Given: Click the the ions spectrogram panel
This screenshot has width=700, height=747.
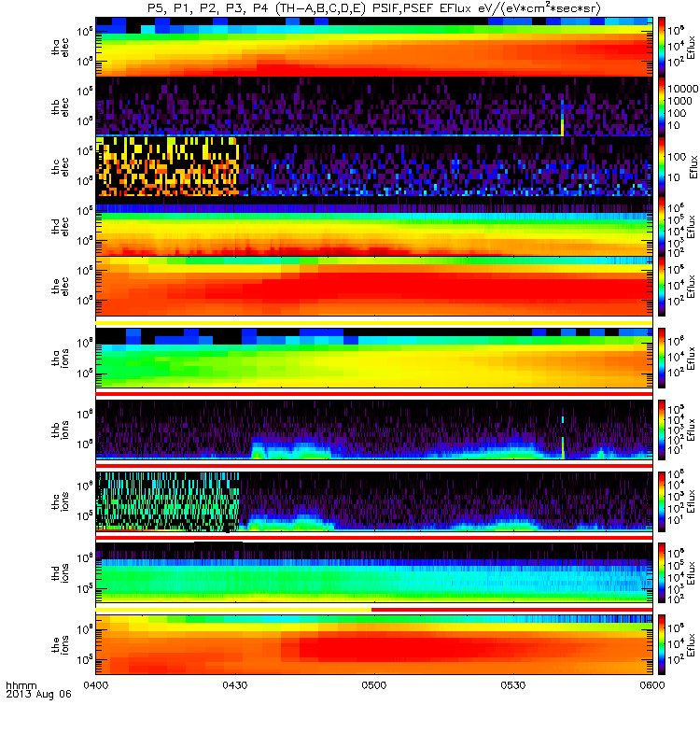Looking at the screenshot, I should (x=374, y=644).
